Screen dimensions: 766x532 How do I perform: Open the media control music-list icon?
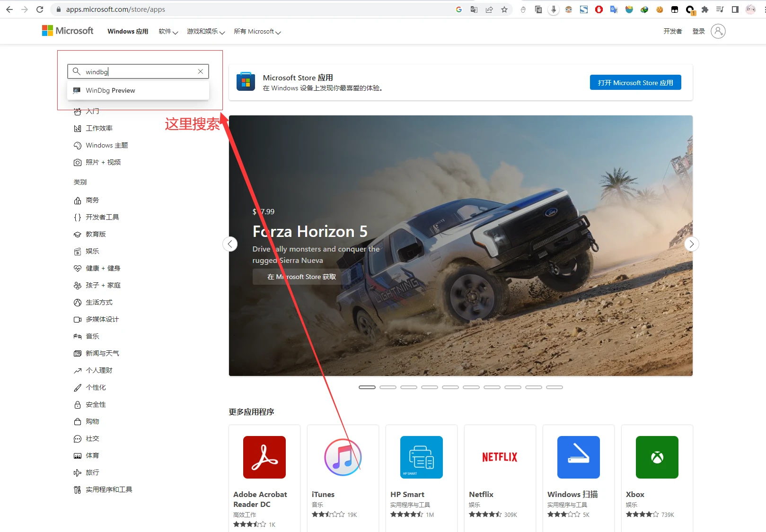[720, 9]
